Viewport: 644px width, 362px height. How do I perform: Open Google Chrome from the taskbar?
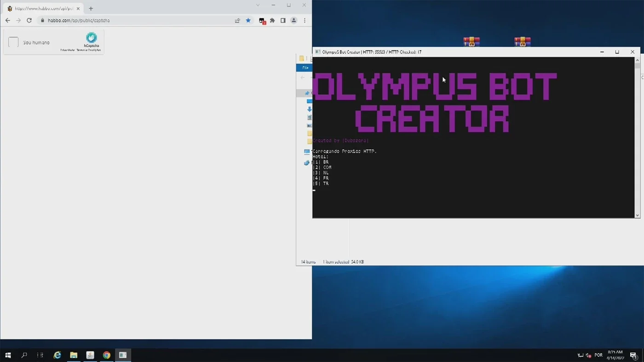(x=106, y=355)
